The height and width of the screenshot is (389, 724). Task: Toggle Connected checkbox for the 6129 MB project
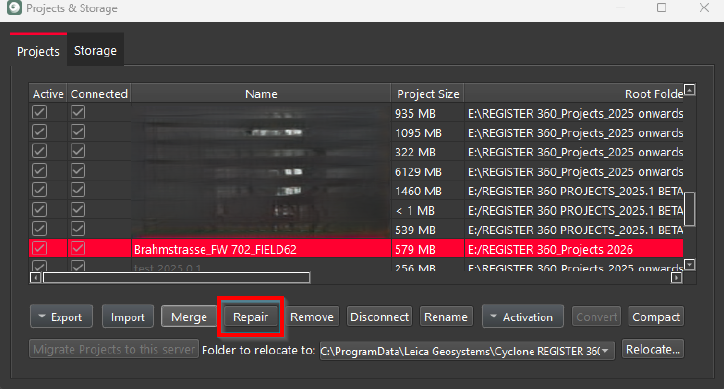tap(78, 170)
